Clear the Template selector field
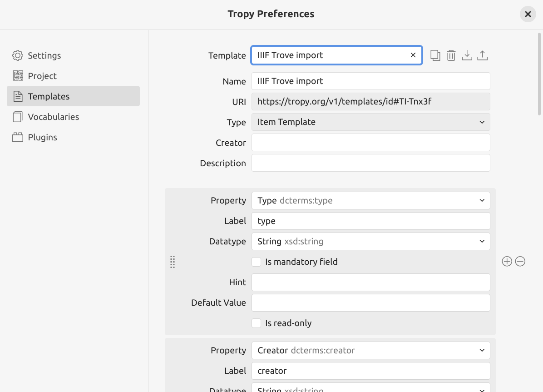The image size is (543, 392). tap(413, 55)
